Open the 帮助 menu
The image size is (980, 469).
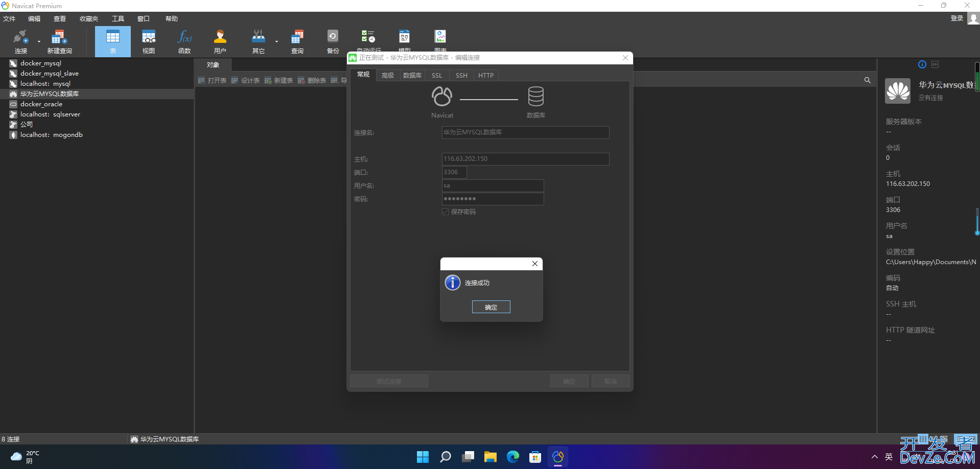pyautogui.click(x=172, y=19)
